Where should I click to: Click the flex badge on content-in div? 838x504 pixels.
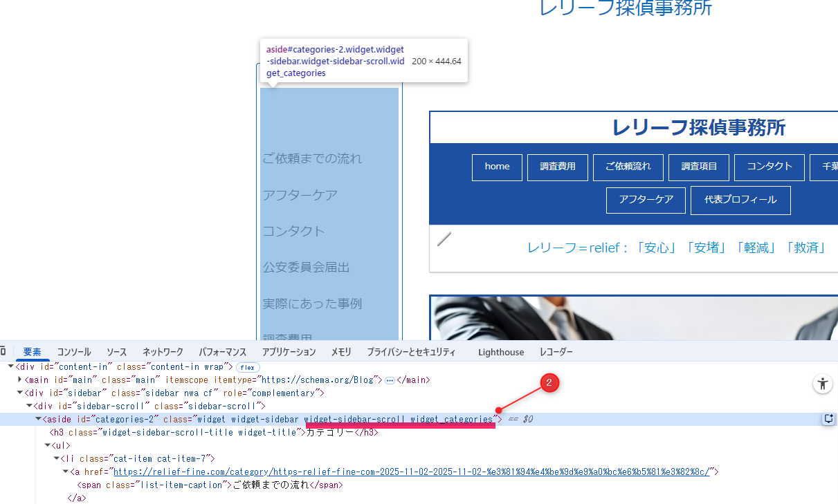point(248,367)
